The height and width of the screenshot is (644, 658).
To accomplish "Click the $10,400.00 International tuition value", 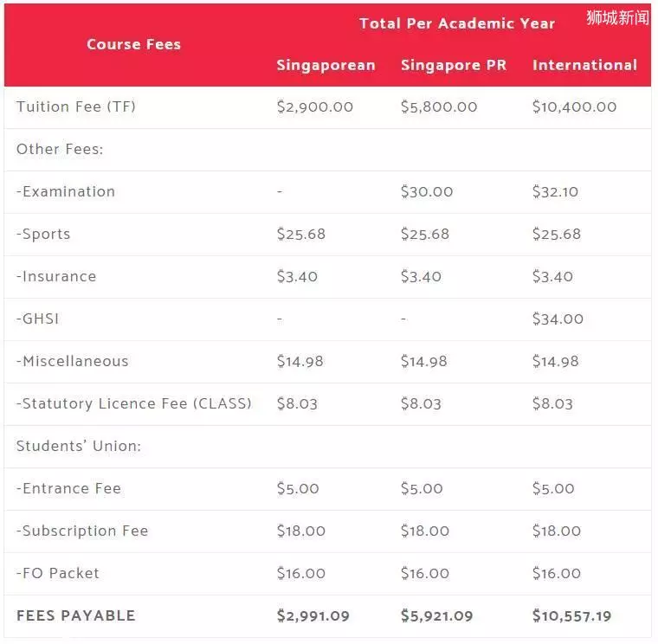I will (574, 107).
